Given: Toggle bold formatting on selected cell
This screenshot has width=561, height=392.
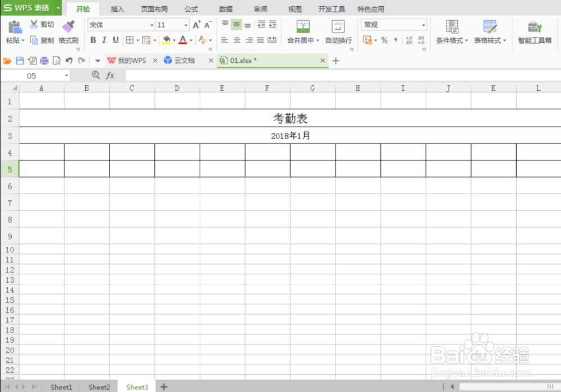Looking at the screenshot, I should (x=93, y=41).
